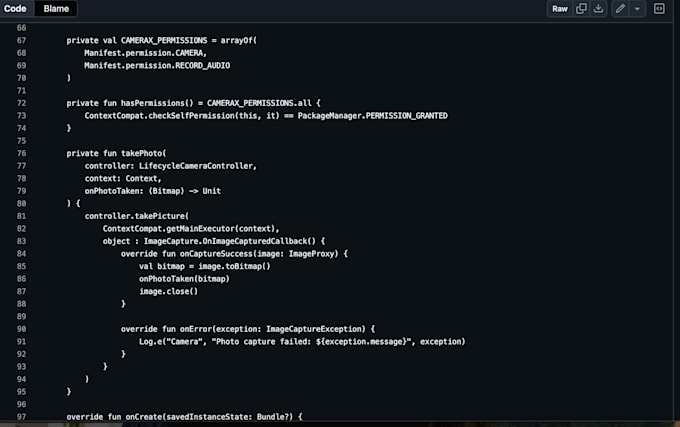Select line number 76
The width and height of the screenshot is (680, 427).
click(21, 153)
